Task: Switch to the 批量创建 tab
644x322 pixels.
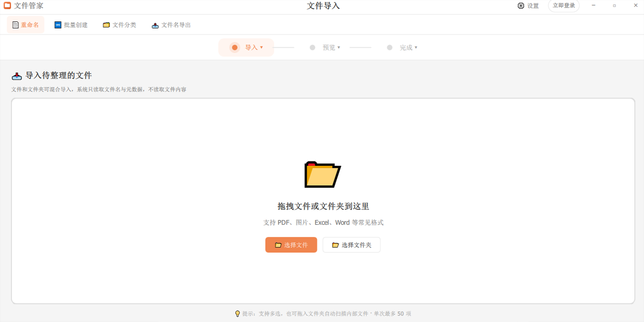Action: pos(71,25)
